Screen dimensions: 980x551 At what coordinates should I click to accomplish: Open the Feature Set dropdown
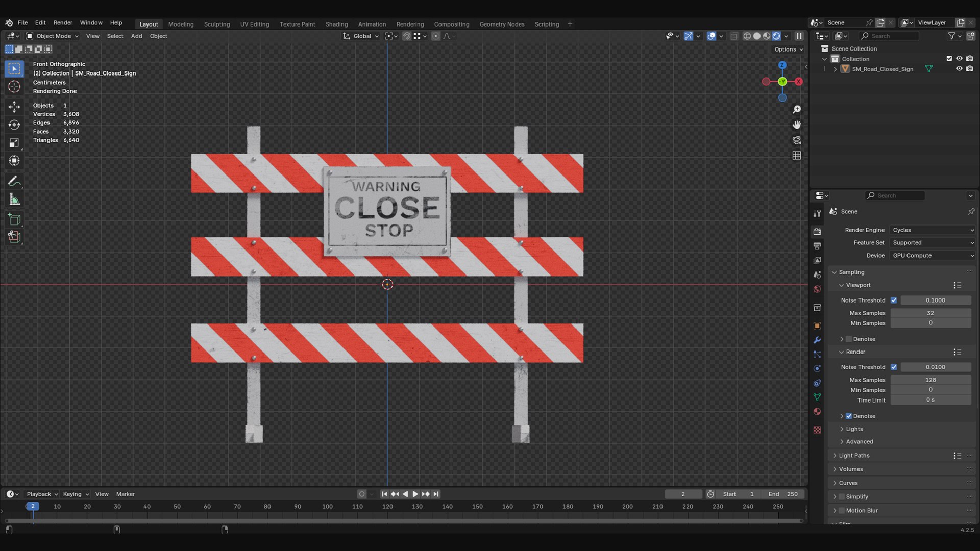[933, 243]
